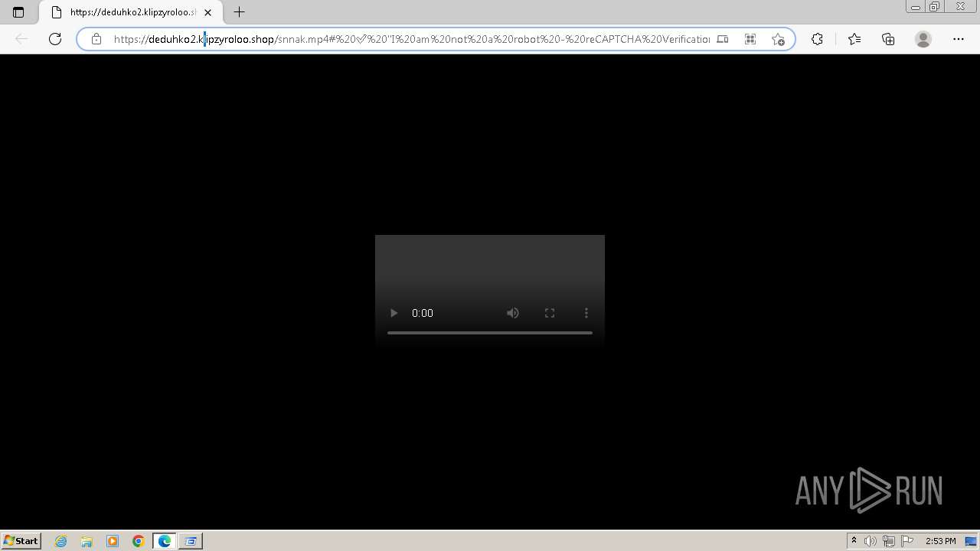
Task: Open network status tray icon
Action: coord(889,541)
